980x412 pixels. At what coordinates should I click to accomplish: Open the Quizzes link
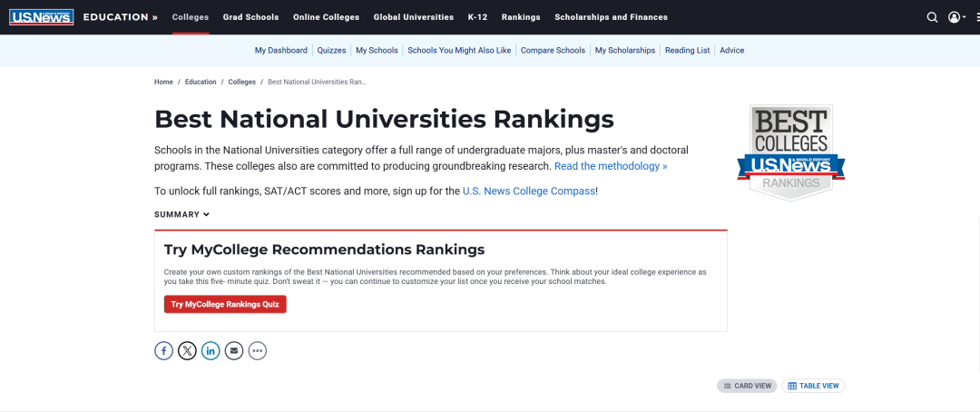(331, 51)
